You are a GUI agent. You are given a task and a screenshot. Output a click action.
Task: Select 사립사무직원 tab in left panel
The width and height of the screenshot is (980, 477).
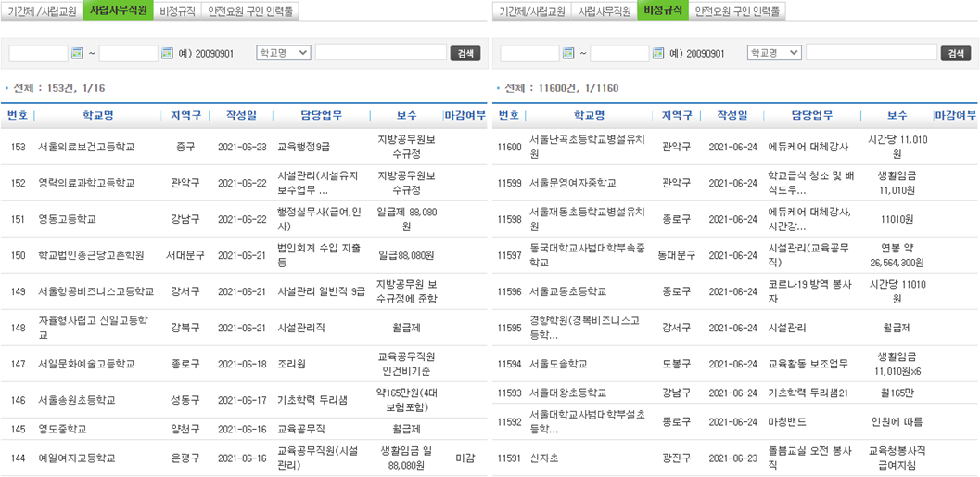point(118,11)
